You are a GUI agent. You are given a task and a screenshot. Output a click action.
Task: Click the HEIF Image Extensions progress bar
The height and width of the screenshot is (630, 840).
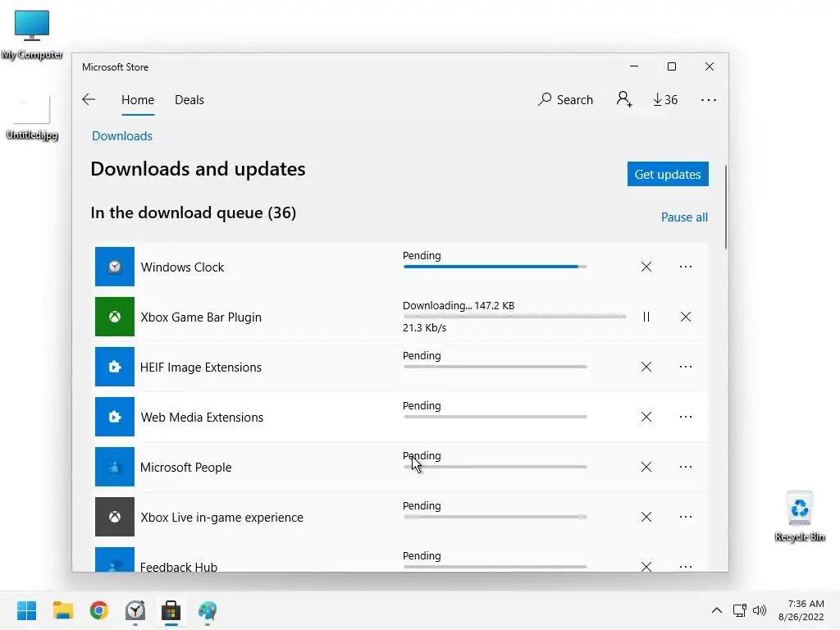495,367
